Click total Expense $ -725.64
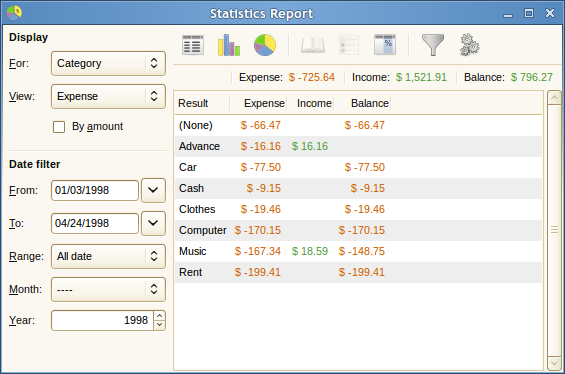 312,77
